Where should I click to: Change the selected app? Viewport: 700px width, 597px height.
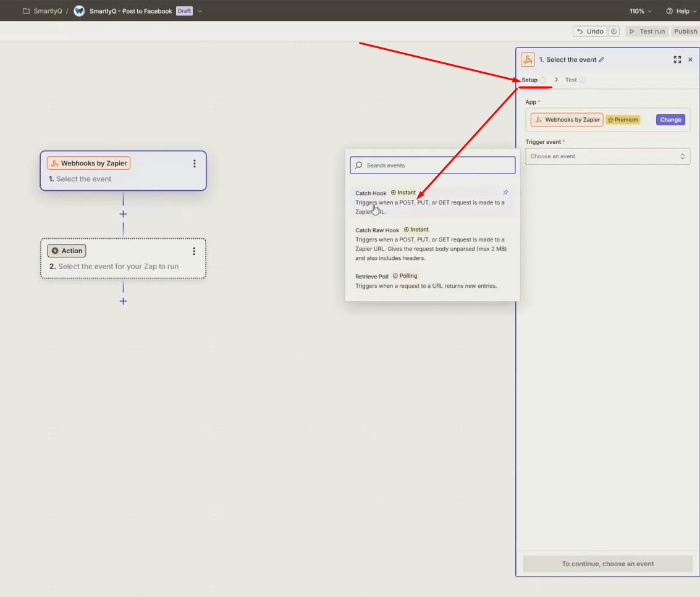(x=670, y=120)
